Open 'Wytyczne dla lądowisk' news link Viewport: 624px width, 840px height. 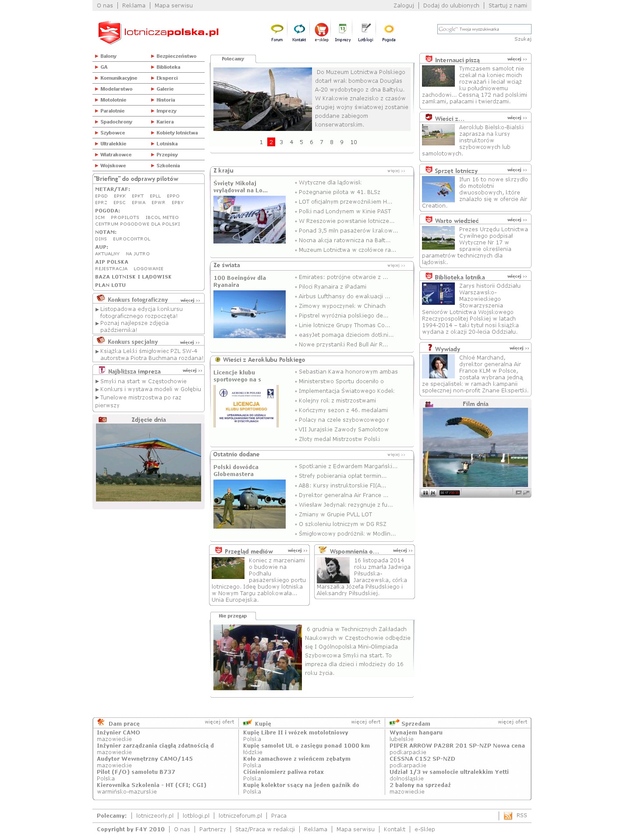[x=330, y=182]
